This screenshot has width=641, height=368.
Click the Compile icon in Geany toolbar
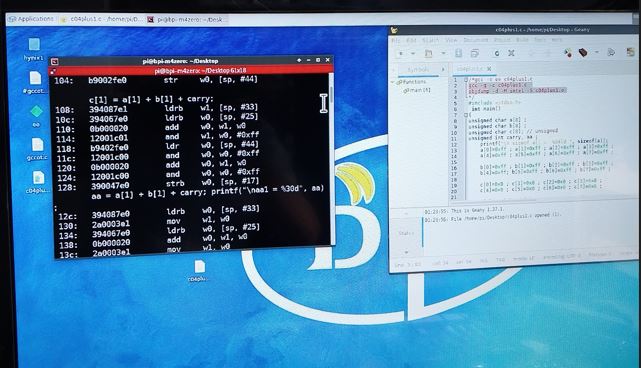[x=568, y=53]
